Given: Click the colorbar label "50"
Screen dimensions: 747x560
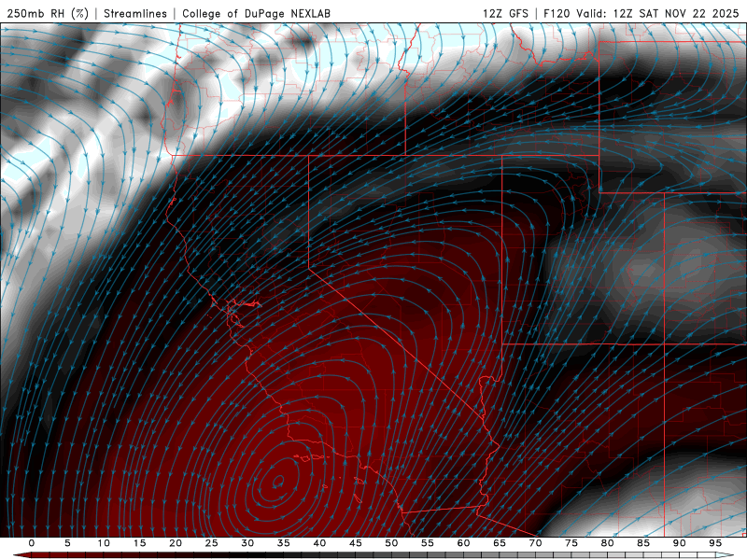Looking at the screenshot, I should (391, 543).
